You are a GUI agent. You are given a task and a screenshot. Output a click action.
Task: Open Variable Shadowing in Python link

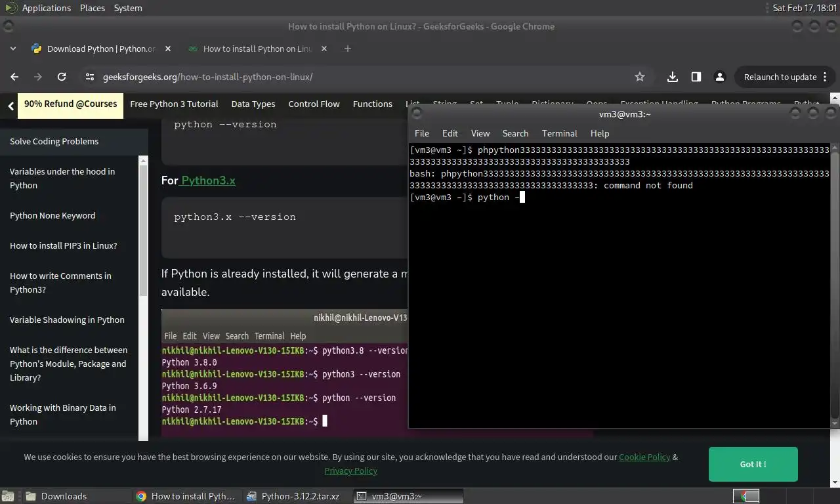67,320
